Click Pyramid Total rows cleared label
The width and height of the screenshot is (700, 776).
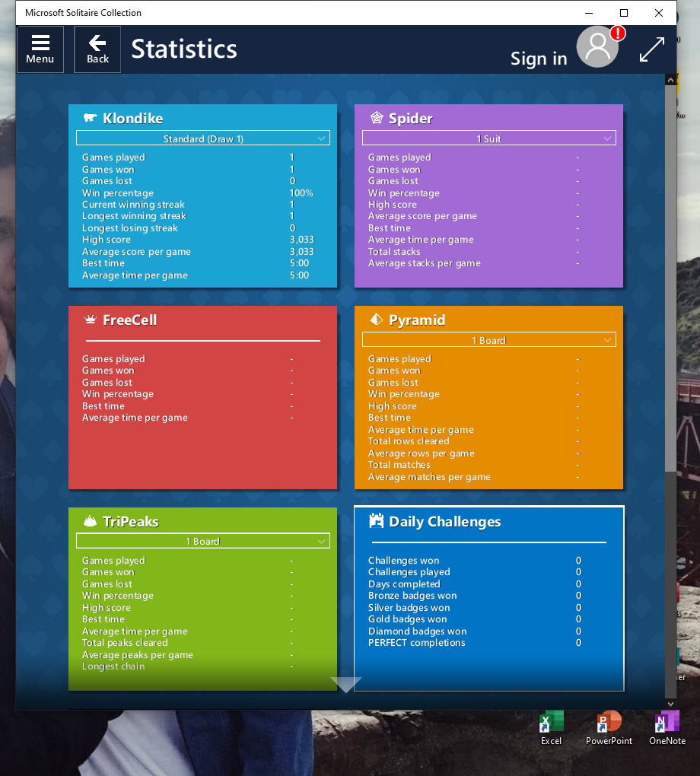[409, 441]
